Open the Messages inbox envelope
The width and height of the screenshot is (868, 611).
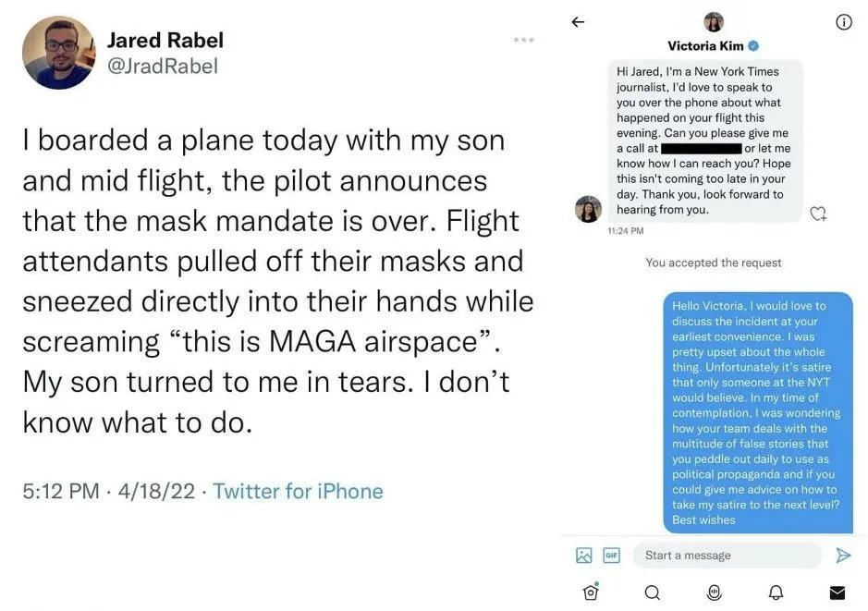coord(837,593)
